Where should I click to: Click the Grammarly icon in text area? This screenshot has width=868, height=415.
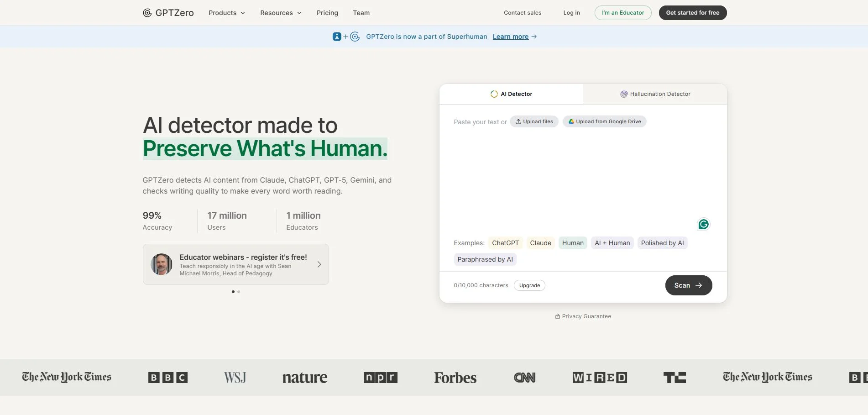[x=703, y=224]
